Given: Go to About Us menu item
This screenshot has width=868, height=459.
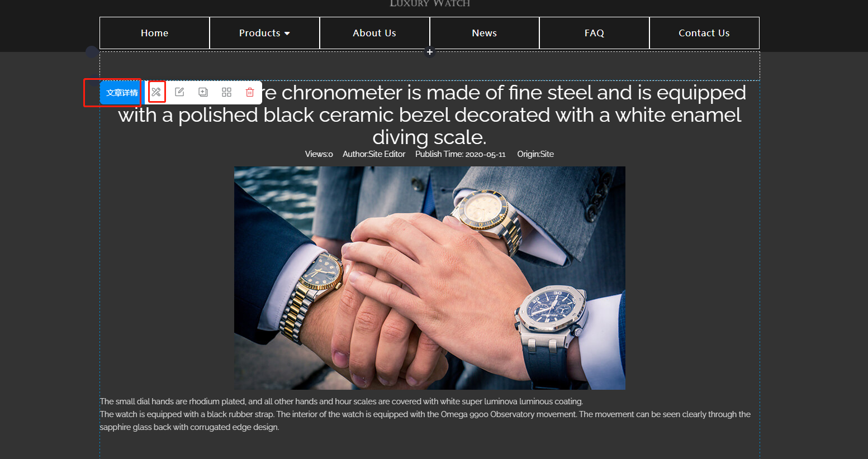Looking at the screenshot, I should 374,33.
